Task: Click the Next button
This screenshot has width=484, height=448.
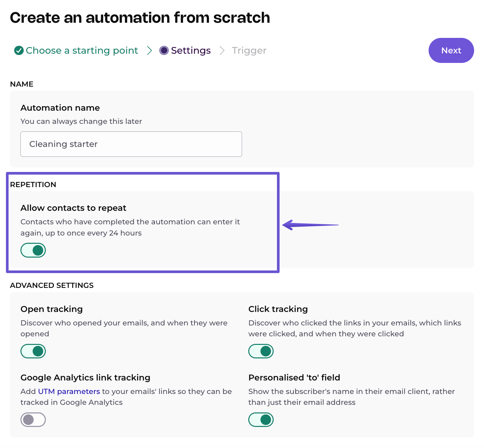Action: [451, 50]
